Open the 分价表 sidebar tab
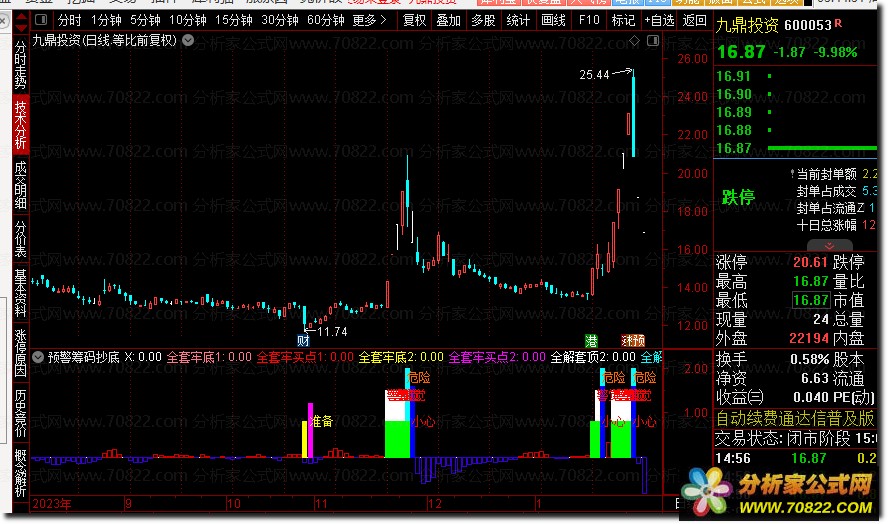 coord(20,239)
